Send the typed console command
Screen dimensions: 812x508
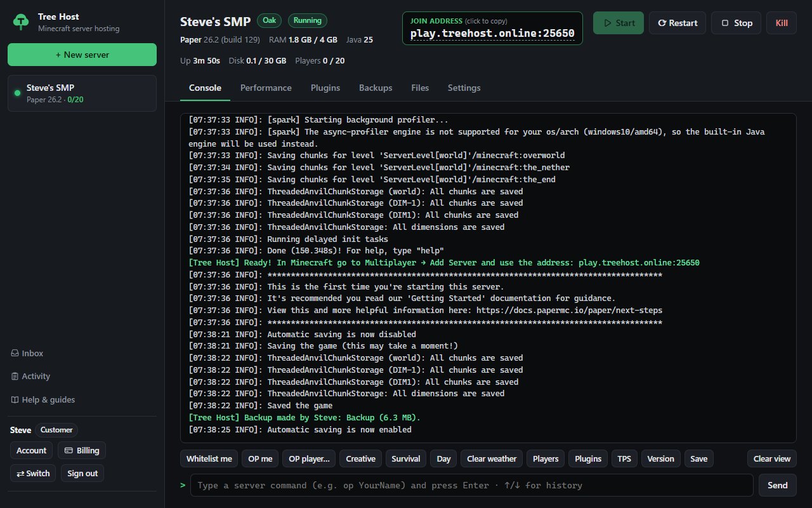[778, 485]
